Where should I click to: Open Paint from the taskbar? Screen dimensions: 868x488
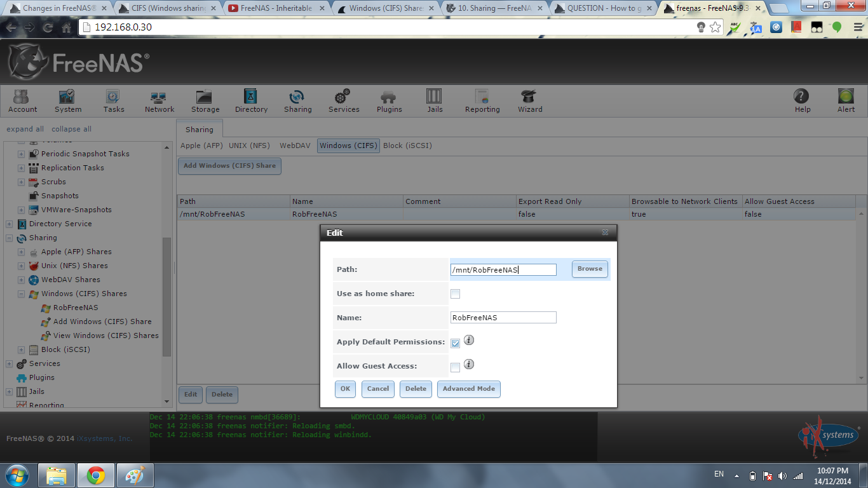[x=135, y=475]
